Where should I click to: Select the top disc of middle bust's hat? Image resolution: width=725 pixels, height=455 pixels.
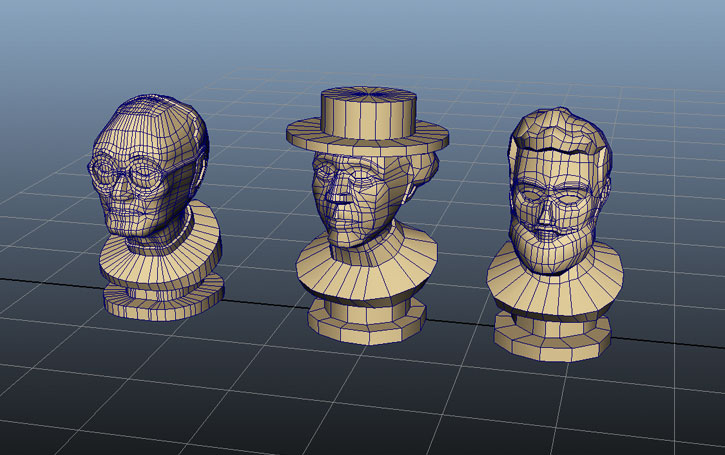tap(367, 95)
